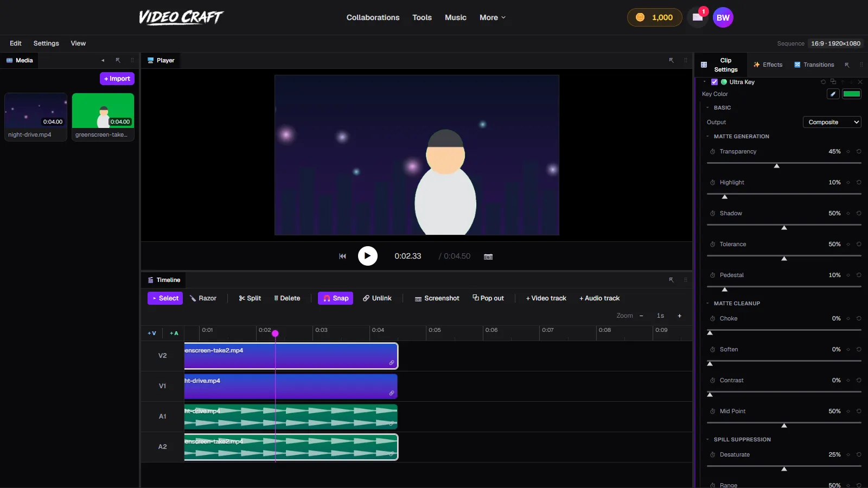The image size is (868, 488).
Task: Open Music in top navigation
Action: [x=456, y=17]
